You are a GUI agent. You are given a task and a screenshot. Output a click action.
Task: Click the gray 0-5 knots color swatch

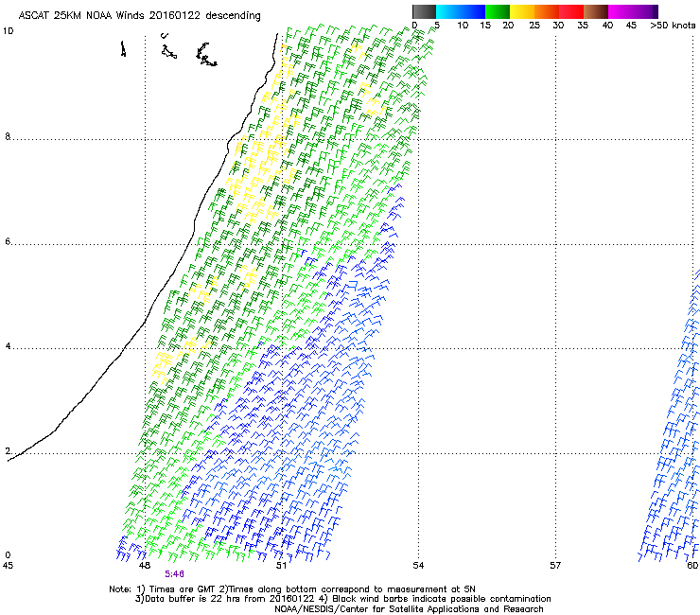tap(424, 11)
